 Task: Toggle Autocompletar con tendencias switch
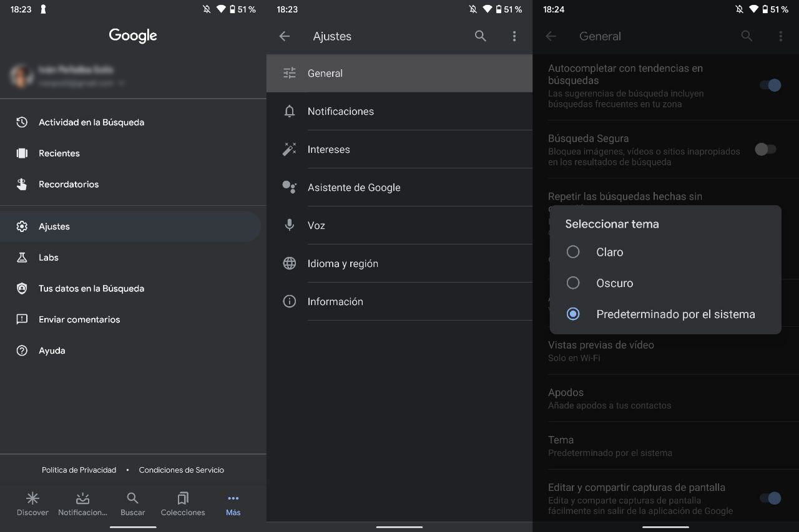pyautogui.click(x=771, y=85)
